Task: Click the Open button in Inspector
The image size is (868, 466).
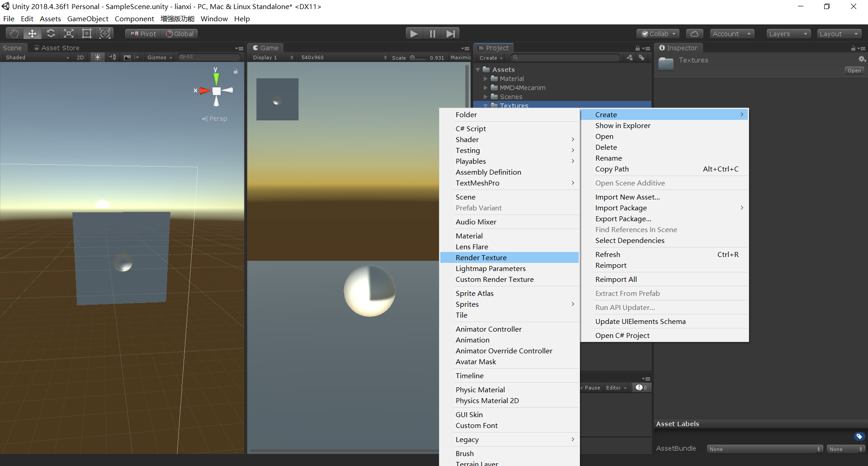Action: 854,70
